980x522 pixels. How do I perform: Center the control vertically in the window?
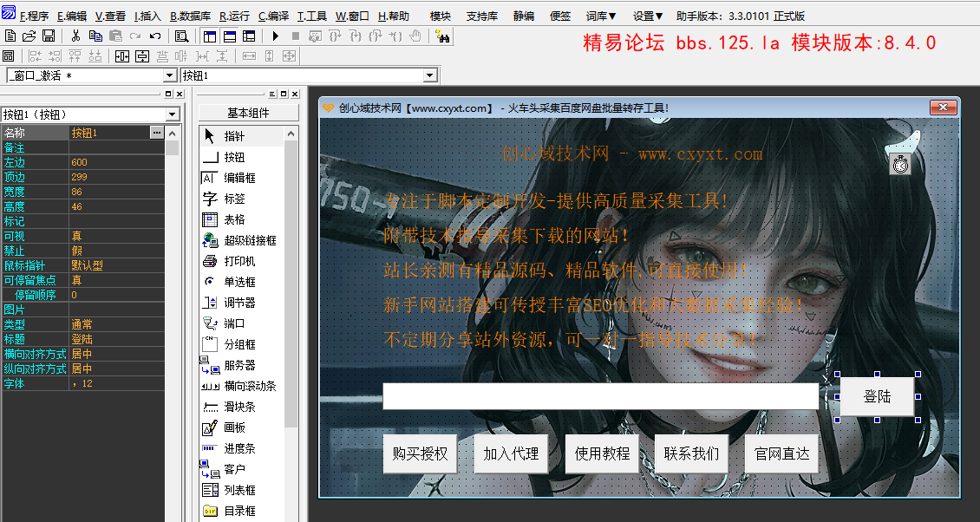pos(142,56)
